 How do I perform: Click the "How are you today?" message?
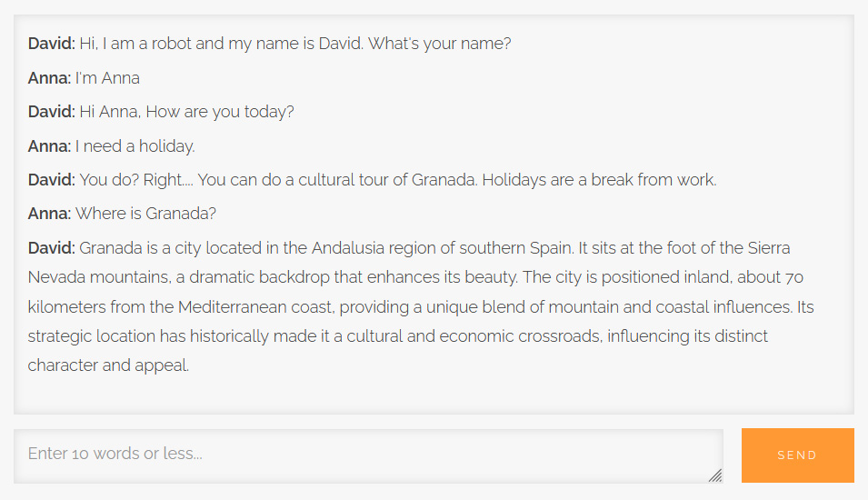click(186, 112)
